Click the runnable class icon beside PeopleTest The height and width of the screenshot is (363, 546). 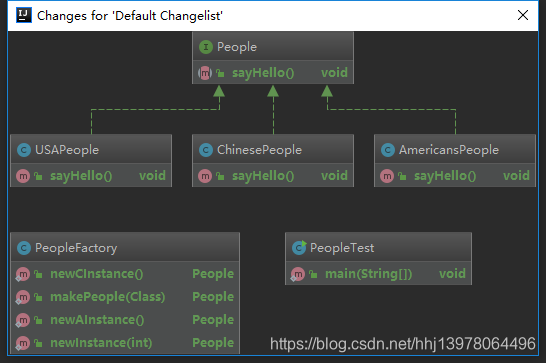[299, 248]
